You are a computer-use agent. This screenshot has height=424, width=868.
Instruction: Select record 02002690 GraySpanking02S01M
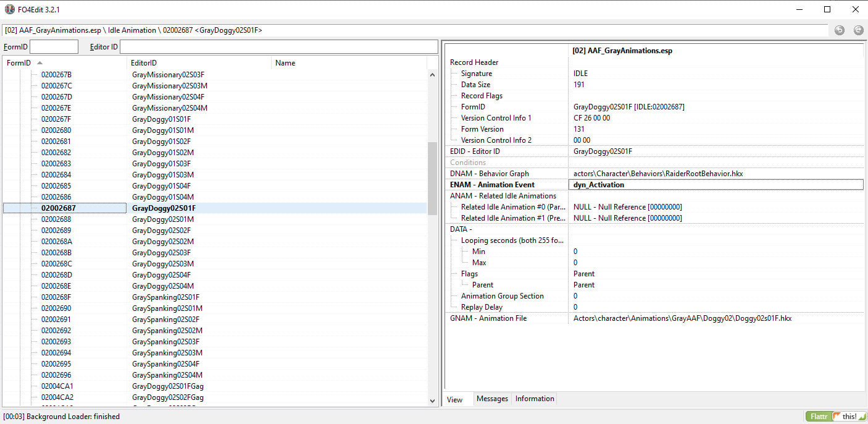215,308
